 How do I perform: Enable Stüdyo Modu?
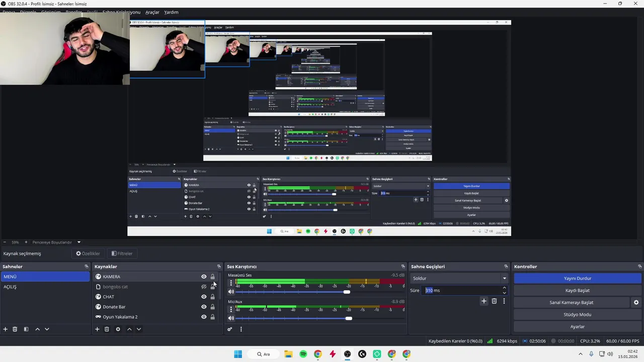point(578,314)
